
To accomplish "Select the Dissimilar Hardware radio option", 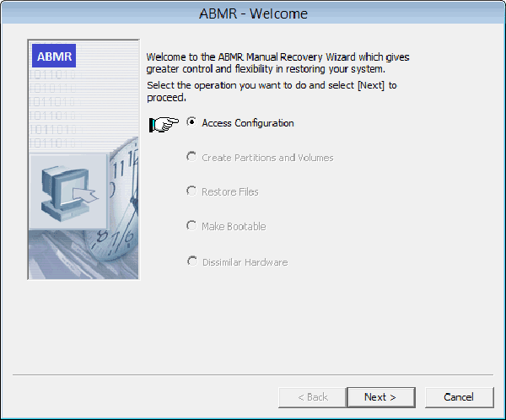I will (192, 261).
